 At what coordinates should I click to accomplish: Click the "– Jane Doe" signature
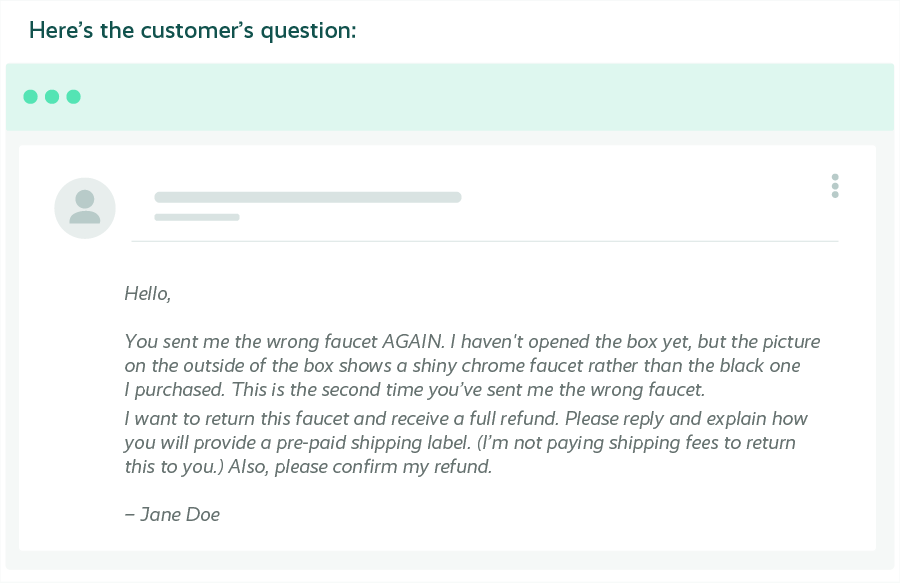(x=172, y=514)
